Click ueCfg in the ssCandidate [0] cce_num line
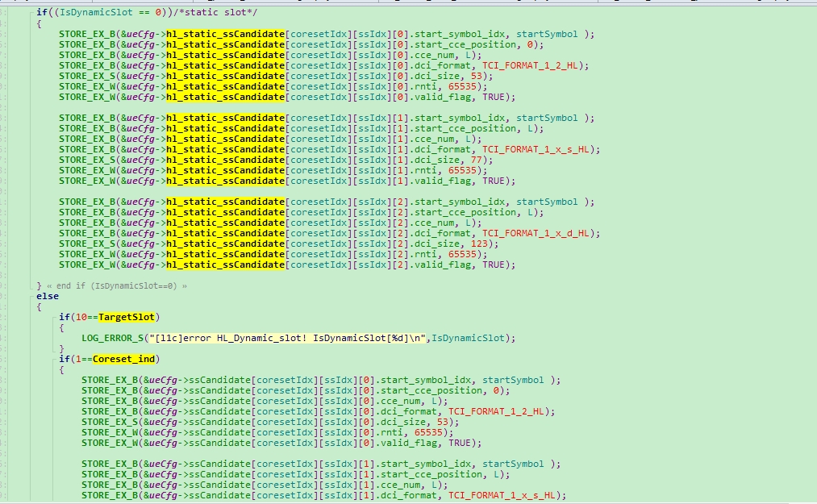 pos(163,402)
